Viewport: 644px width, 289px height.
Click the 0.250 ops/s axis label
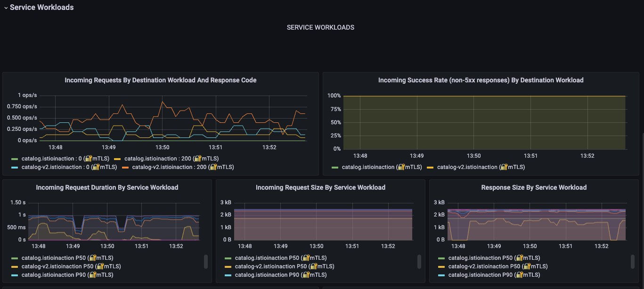click(22, 129)
